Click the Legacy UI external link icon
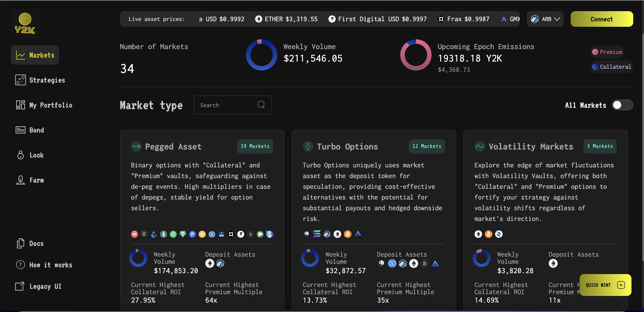 point(20,286)
